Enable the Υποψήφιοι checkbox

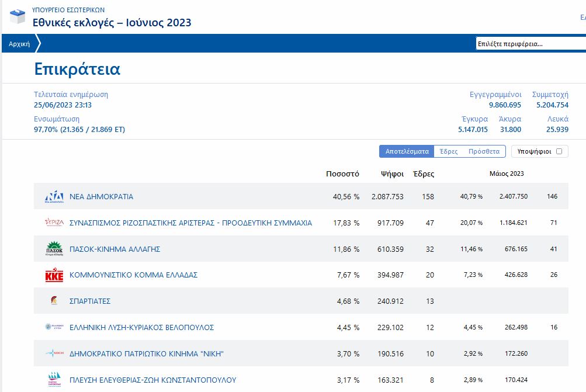coord(559,151)
